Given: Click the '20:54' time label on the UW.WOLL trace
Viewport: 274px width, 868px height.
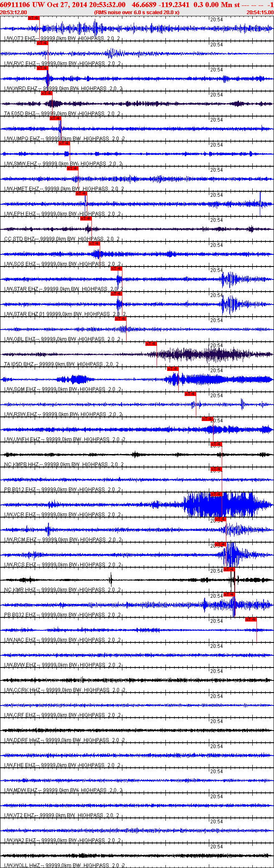Looking at the screenshot, I should point(216,847).
